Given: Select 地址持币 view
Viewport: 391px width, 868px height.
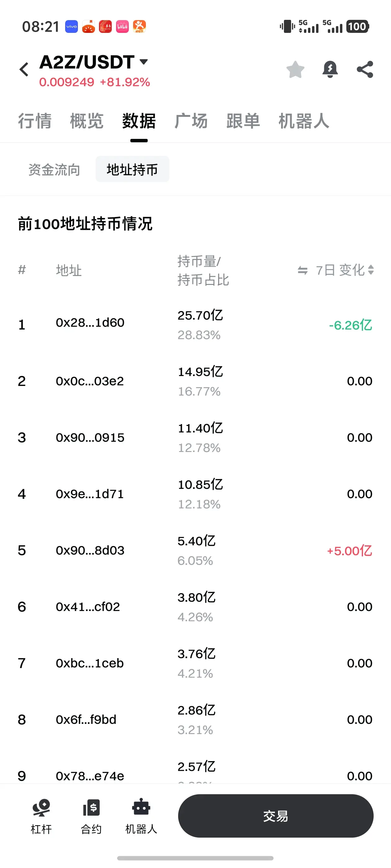Looking at the screenshot, I should (132, 170).
